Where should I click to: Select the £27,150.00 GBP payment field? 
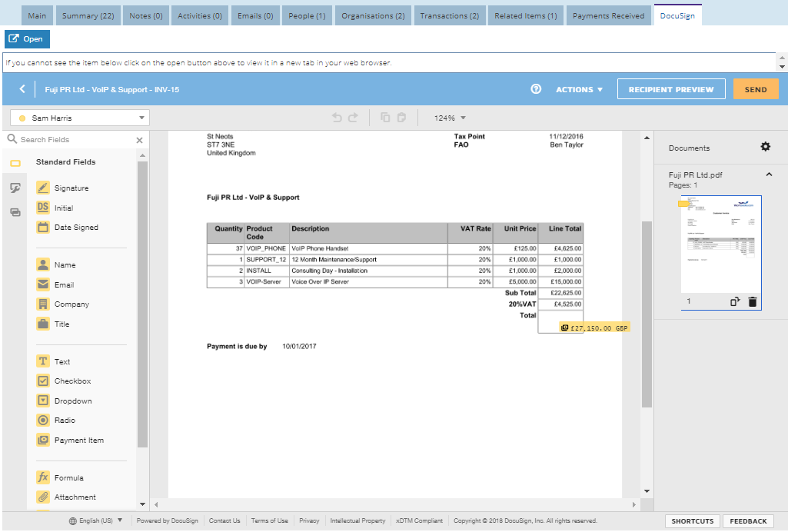point(594,328)
